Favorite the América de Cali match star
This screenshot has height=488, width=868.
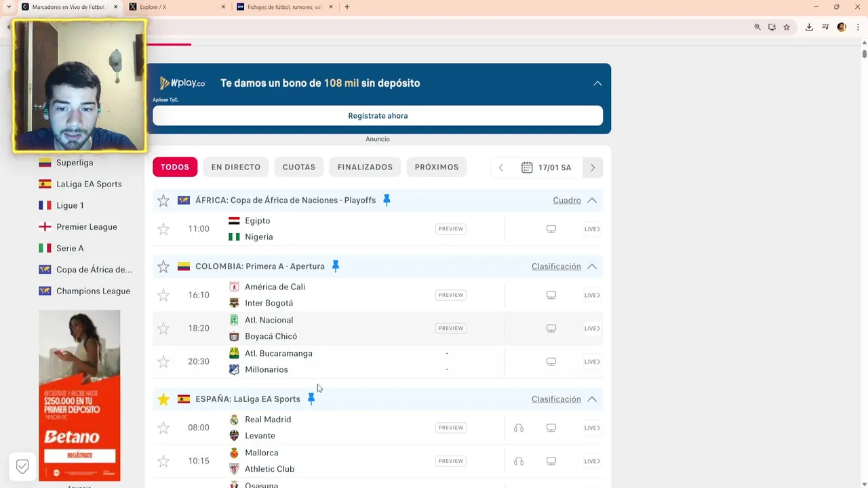[163, 296]
